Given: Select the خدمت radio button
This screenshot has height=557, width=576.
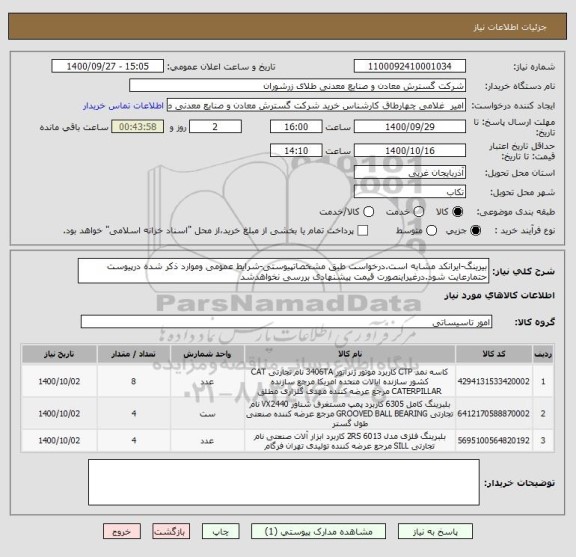Looking at the screenshot, I should (x=419, y=212).
